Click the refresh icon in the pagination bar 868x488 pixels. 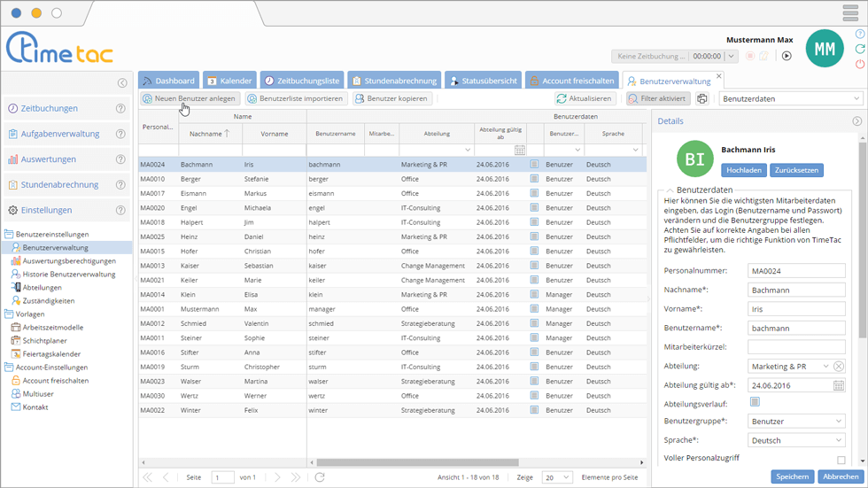click(x=320, y=477)
